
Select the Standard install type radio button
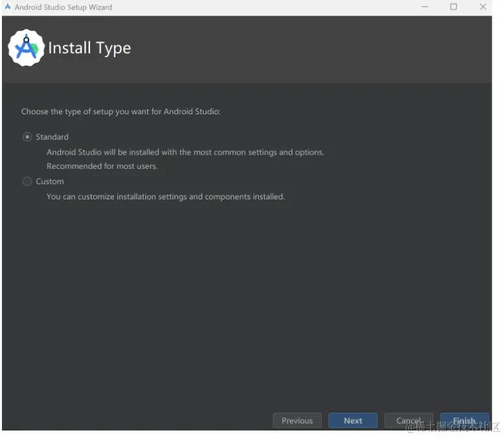27,137
